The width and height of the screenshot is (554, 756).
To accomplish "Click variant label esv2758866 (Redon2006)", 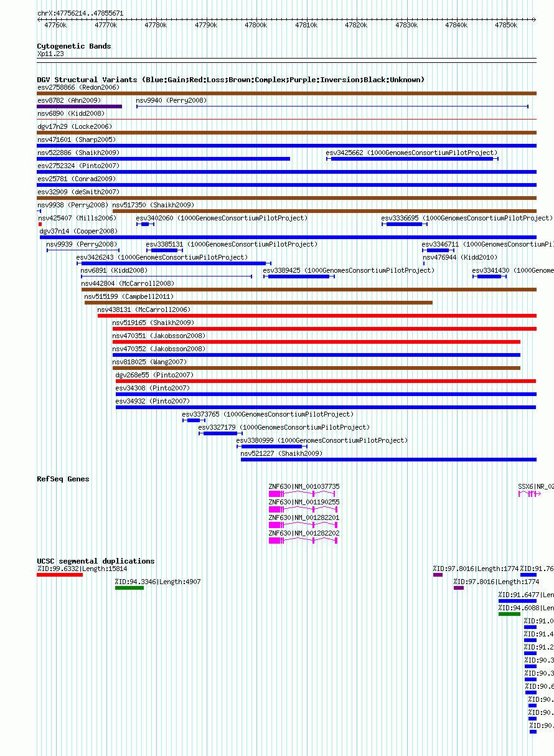I will click(78, 87).
